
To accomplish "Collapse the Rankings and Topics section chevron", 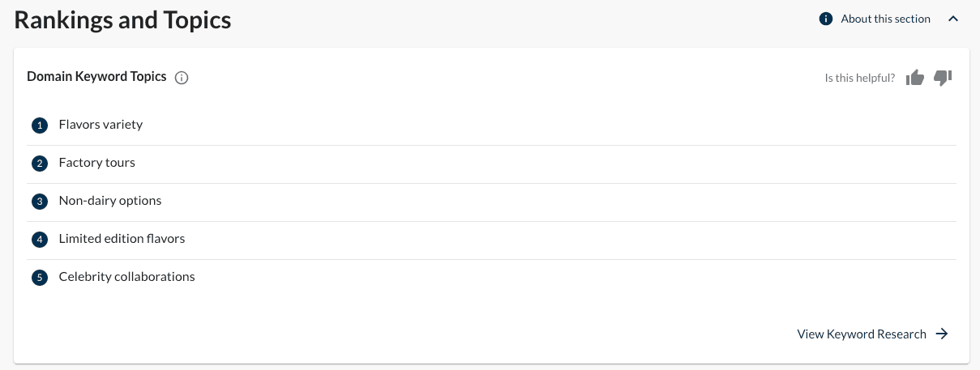I will (x=953, y=19).
